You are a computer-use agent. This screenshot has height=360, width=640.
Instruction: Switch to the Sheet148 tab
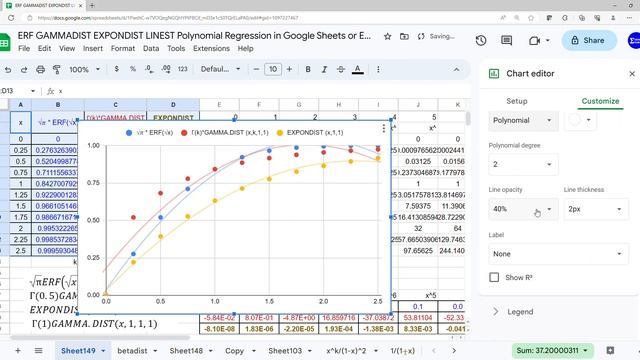pyautogui.click(x=186, y=351)
